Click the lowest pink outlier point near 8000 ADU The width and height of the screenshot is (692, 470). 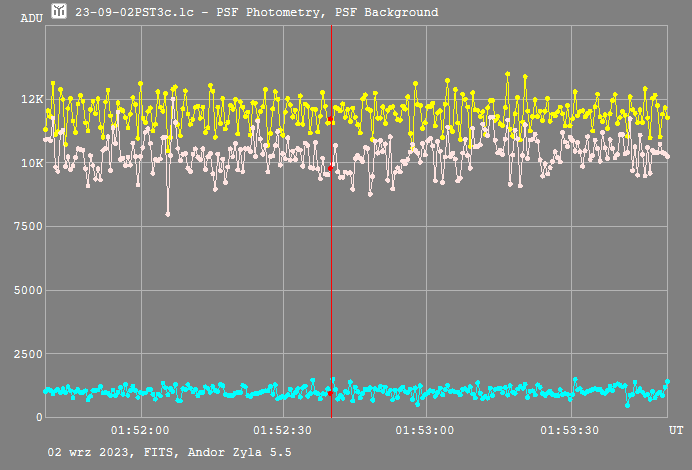click(168, 214)
